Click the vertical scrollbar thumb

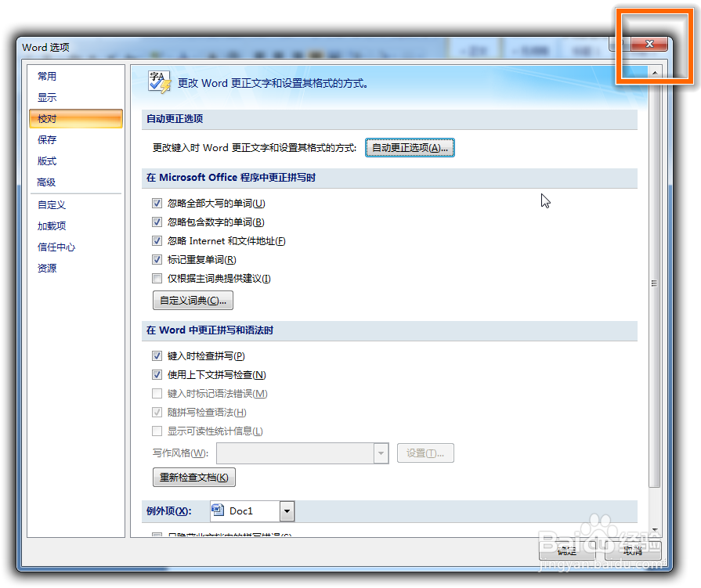655,283
